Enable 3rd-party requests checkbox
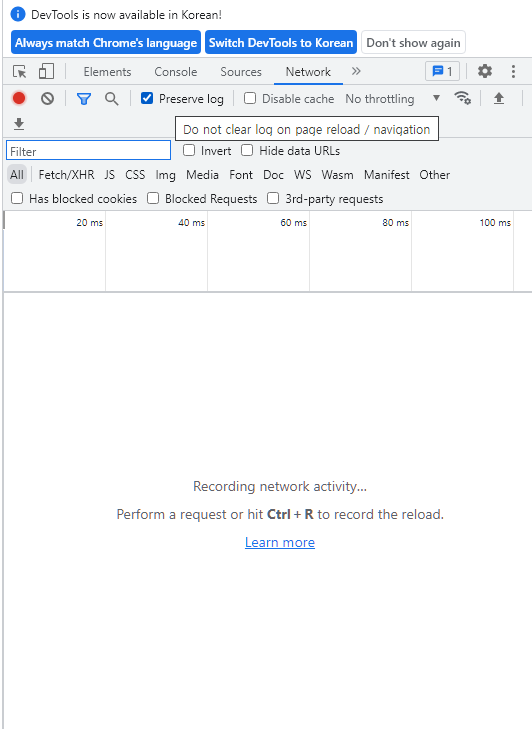532x729 pixels. (x=273, y=198)
